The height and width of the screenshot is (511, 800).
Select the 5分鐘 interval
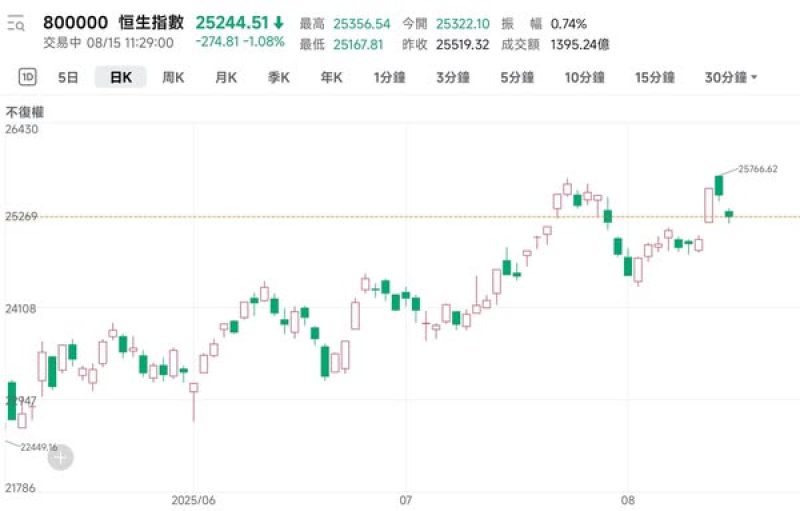point(518,77)
